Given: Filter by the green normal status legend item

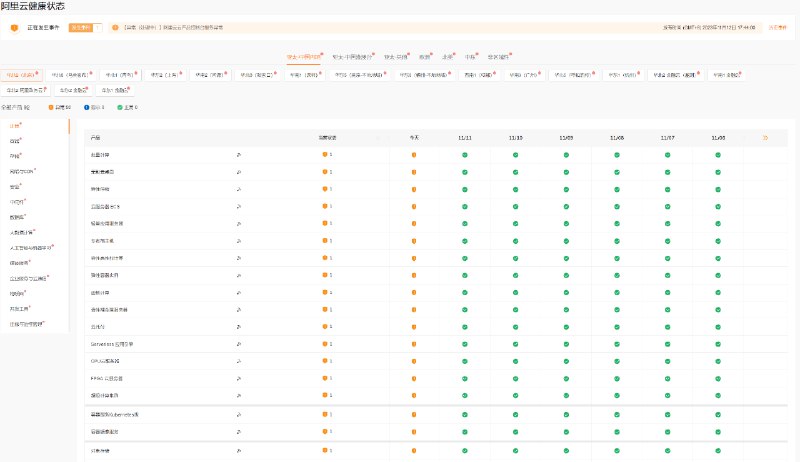Looking at the screenshot, I should (x=128, y=108).
